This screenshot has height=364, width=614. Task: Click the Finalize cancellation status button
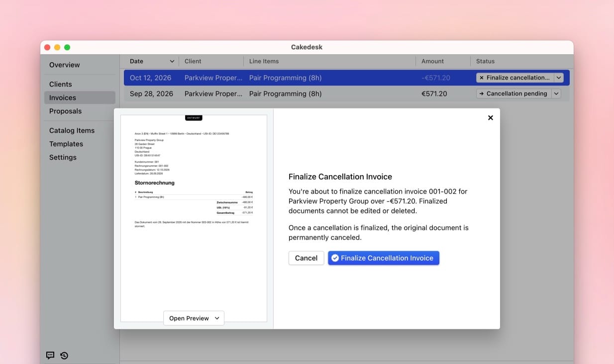pyautogui.click(x=514, y=78)
